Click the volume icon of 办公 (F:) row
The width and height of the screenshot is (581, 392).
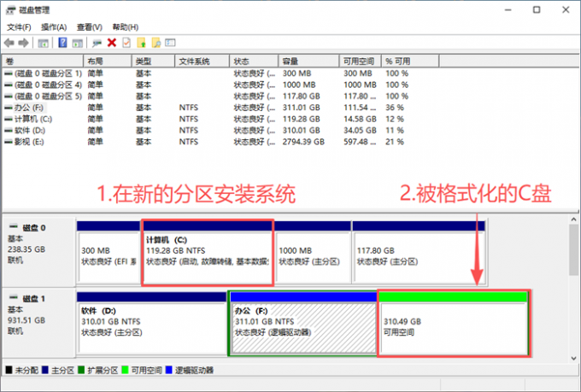click(9, 108)
